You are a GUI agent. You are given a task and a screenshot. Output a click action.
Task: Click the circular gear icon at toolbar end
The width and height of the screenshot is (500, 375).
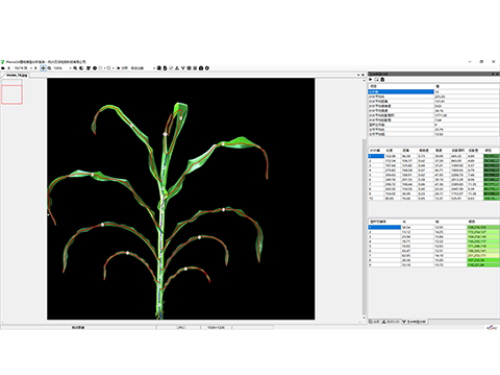pos(207,68)
